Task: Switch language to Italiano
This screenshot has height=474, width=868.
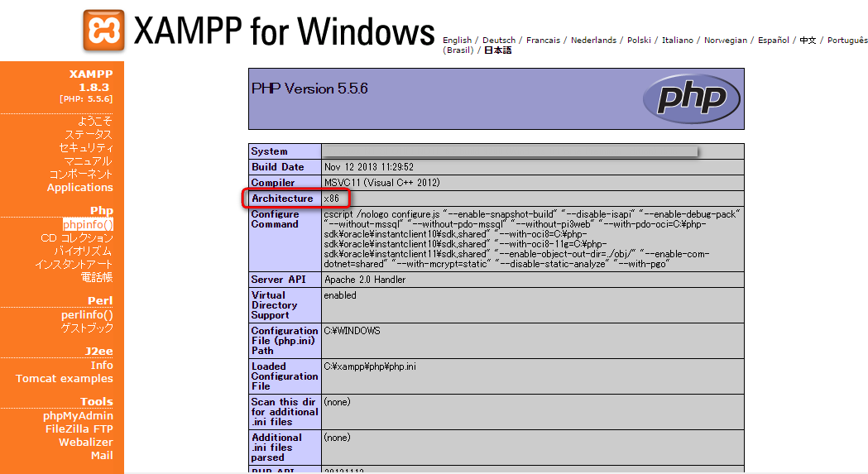Action: coord(678,40)
